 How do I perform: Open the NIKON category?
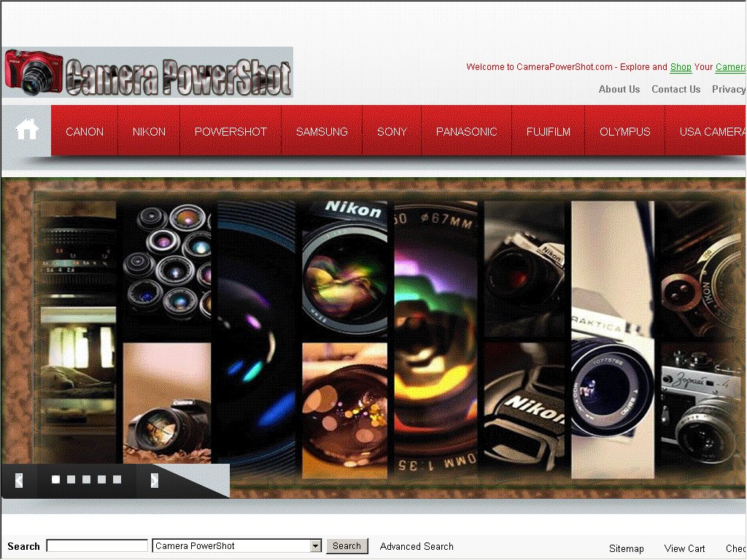[149, 131]
